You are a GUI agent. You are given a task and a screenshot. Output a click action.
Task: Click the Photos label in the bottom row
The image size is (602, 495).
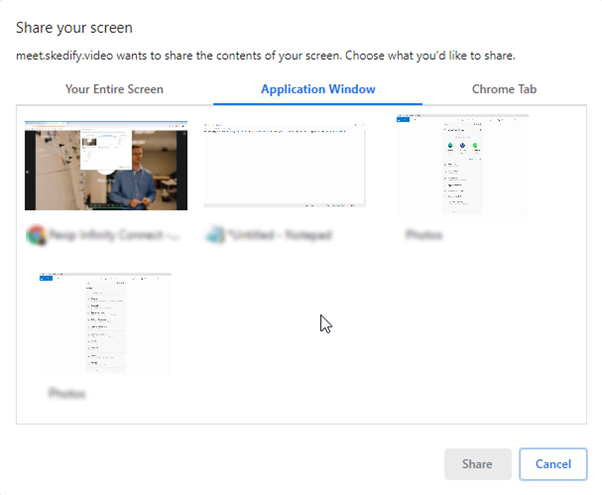click(67, 393)
